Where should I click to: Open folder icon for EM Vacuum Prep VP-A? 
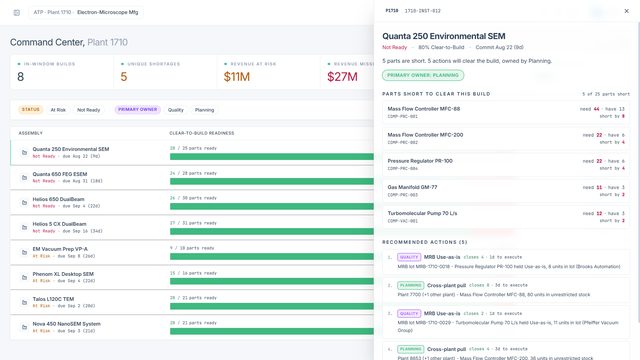click(24, 252)
